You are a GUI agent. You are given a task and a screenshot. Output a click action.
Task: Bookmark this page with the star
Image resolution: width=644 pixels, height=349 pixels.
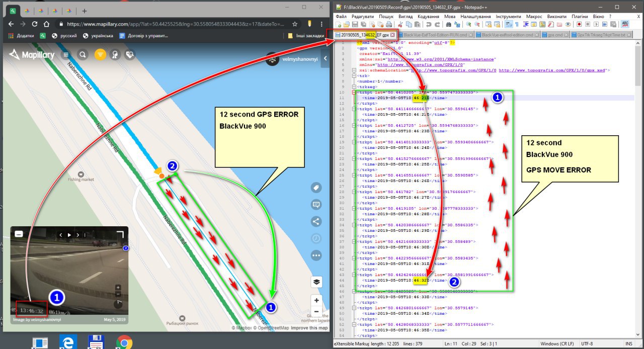pos(295,24)
